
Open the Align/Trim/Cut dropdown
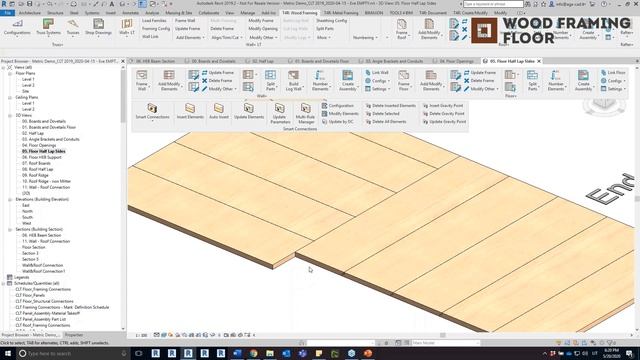coord(227,38)
